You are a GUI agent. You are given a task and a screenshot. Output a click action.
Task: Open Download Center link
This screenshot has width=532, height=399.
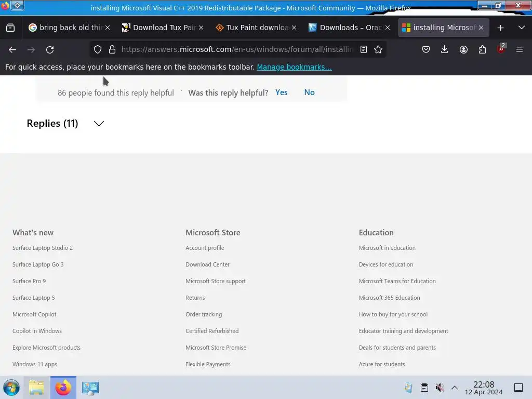pyautogui.click(x=207, y=264)
